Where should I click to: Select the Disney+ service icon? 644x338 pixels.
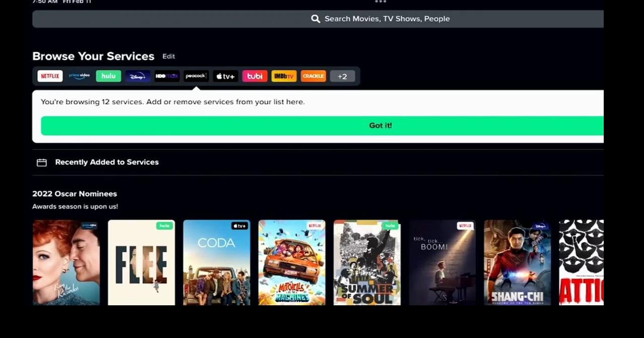(137, 76)
